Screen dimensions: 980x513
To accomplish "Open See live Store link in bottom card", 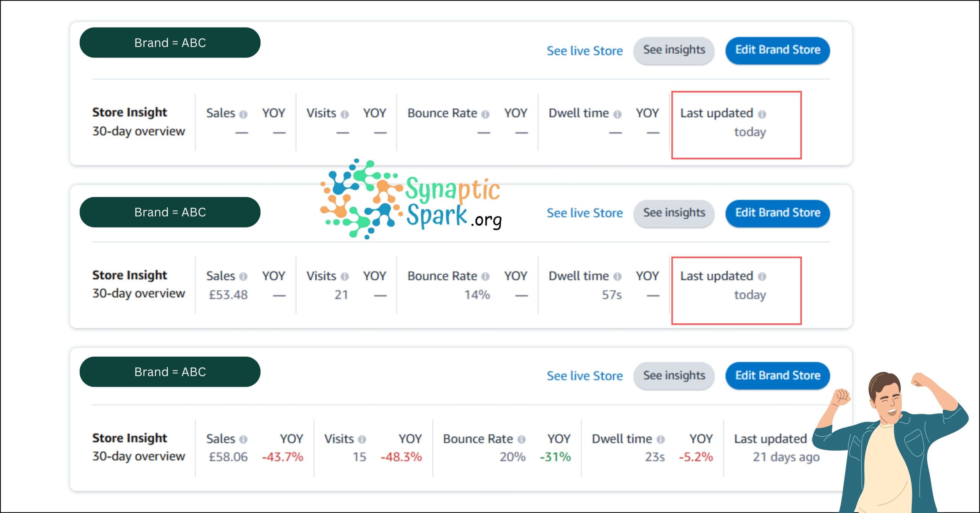I will (x=585, y=376).
